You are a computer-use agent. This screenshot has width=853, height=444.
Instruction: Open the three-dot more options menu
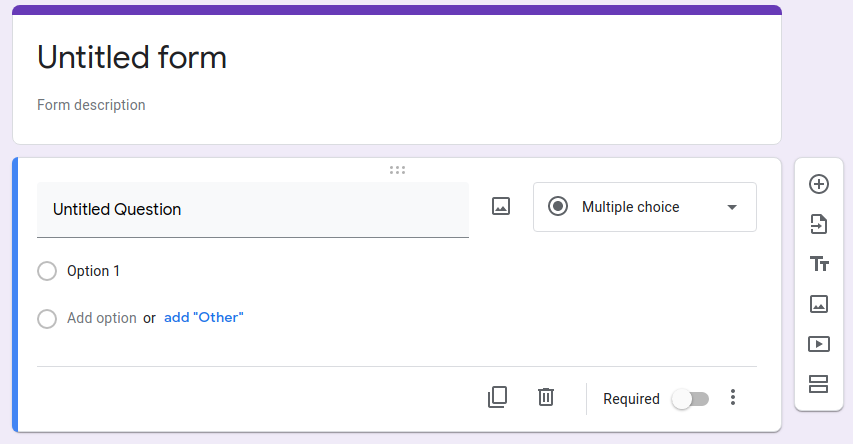[733, 398]
